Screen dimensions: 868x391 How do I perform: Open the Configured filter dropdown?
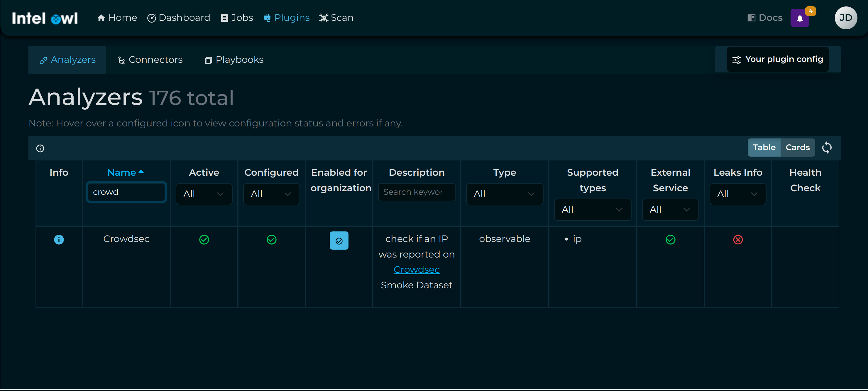(x=271, y=194)
